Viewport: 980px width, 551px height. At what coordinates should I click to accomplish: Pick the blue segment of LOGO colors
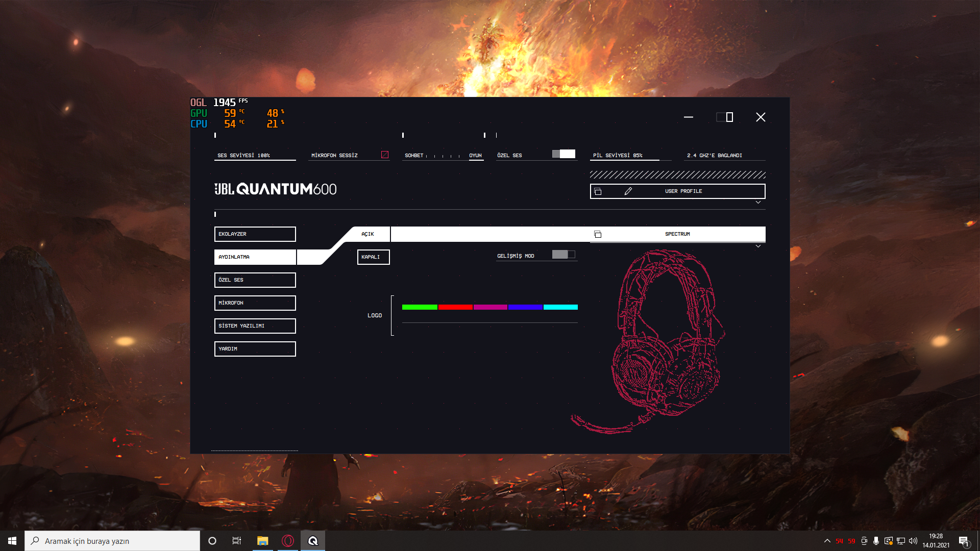click(x=526, y=307)
